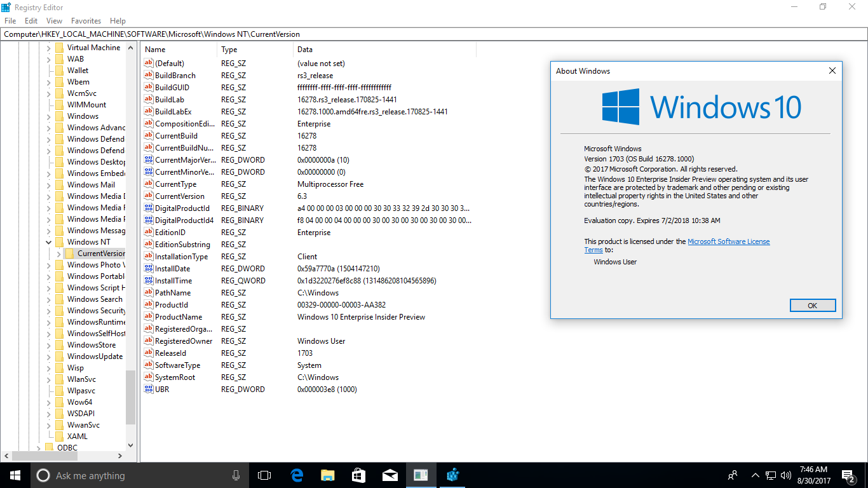Close the About Windows dialog
Image resolution: width=868 pixels, height=488 pixels.
point(832,71)
